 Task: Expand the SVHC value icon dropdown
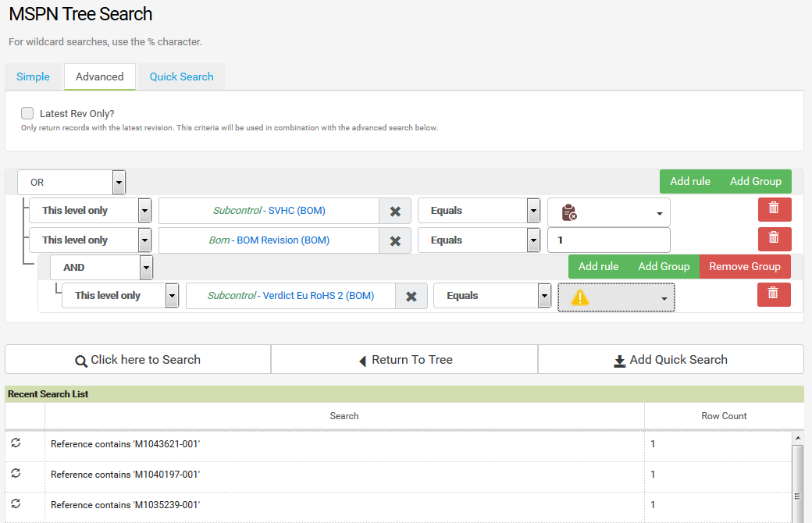pos(608,212)
